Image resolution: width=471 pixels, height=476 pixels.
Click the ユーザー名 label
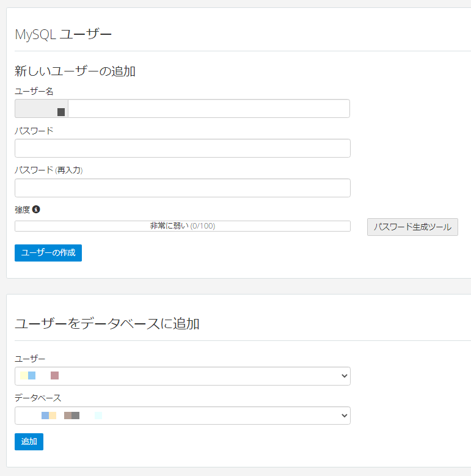point(34,91)
